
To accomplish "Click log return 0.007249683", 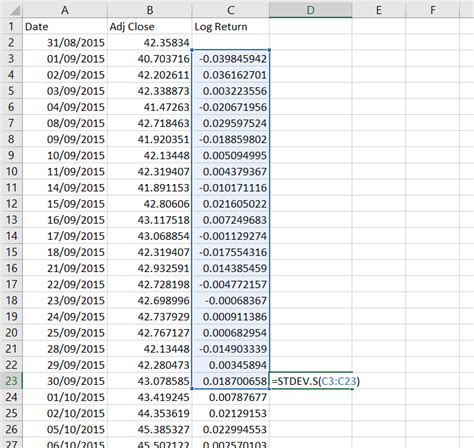I will pyautogui.click(x=231, y=220).
